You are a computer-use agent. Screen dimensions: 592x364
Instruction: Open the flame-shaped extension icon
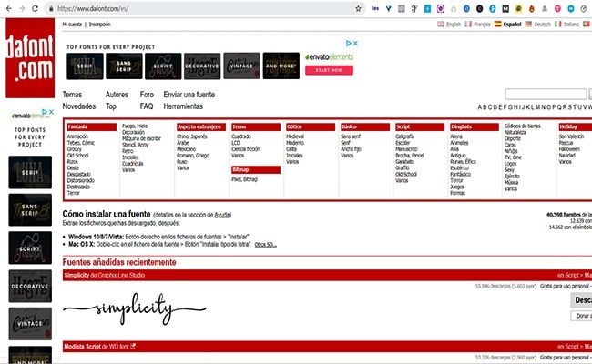click(x=532, y=8)
